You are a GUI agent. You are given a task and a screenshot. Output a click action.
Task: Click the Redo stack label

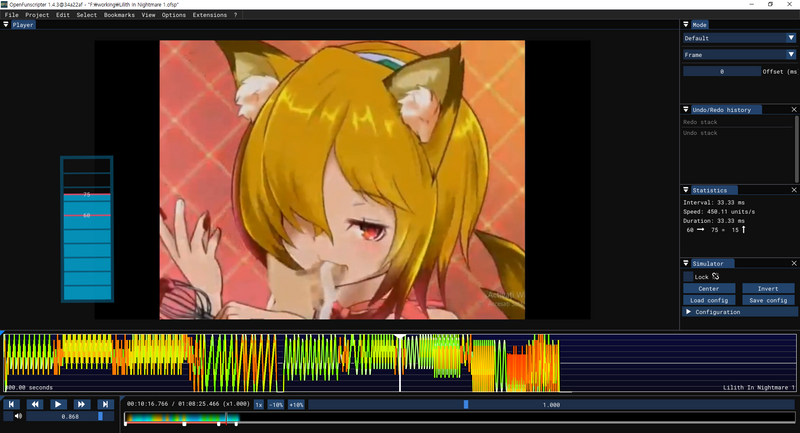tap(700, 122)
